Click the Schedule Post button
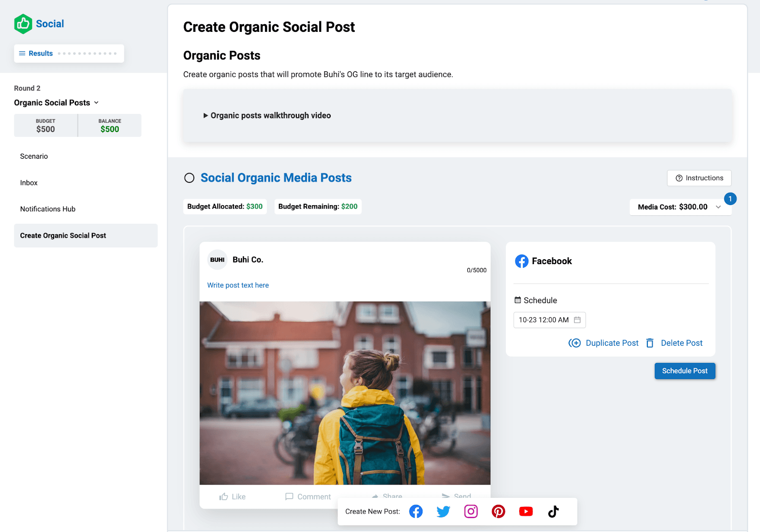The width and height of the screenshot is (760, 532). click(684, 371)
